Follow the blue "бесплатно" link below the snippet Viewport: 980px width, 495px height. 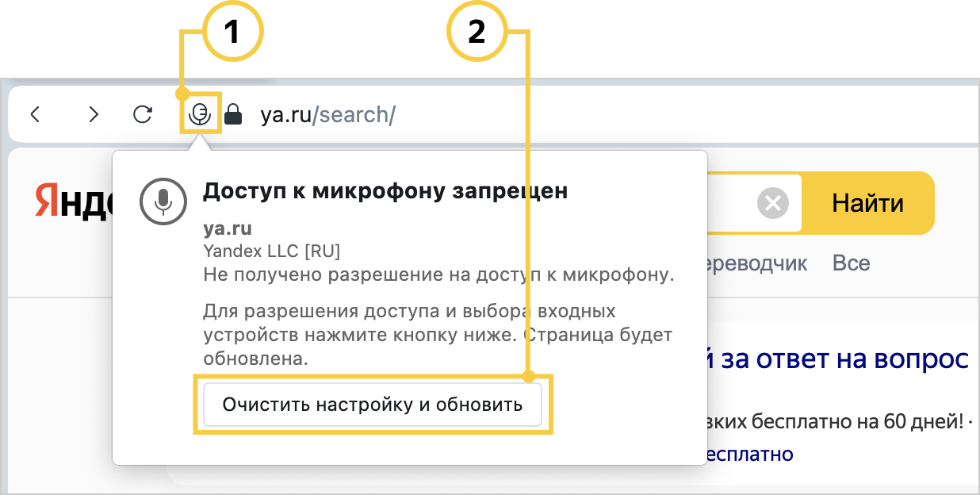(x=749, y=454)
